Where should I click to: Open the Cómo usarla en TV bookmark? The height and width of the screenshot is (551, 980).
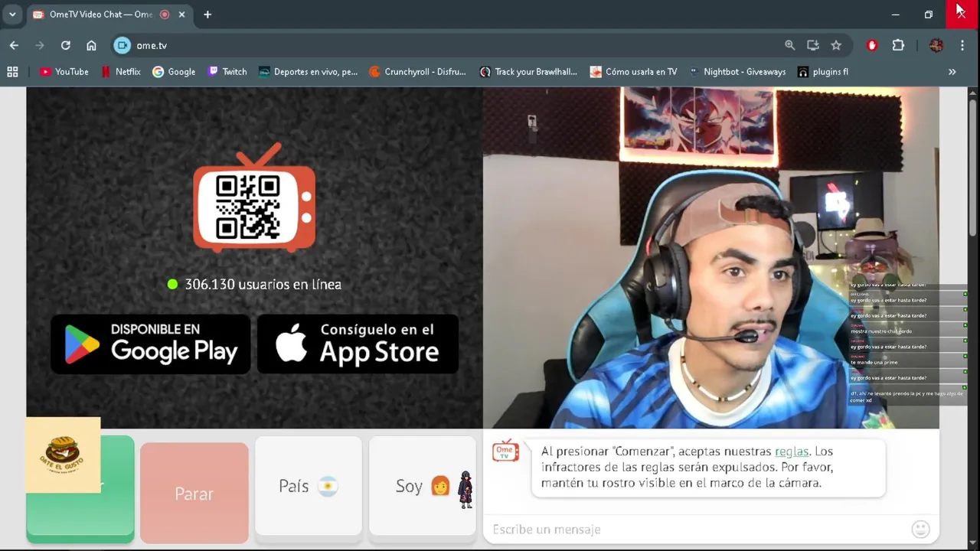click(x=634, y=72)
